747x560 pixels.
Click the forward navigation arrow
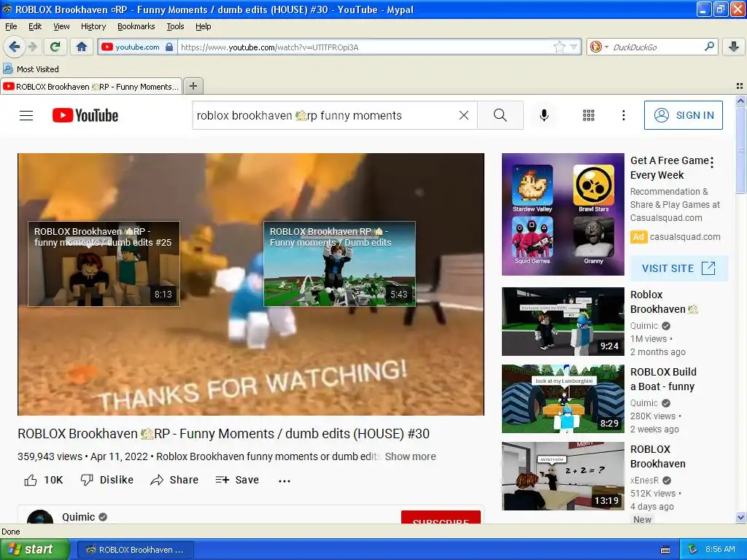click(32, 47)
